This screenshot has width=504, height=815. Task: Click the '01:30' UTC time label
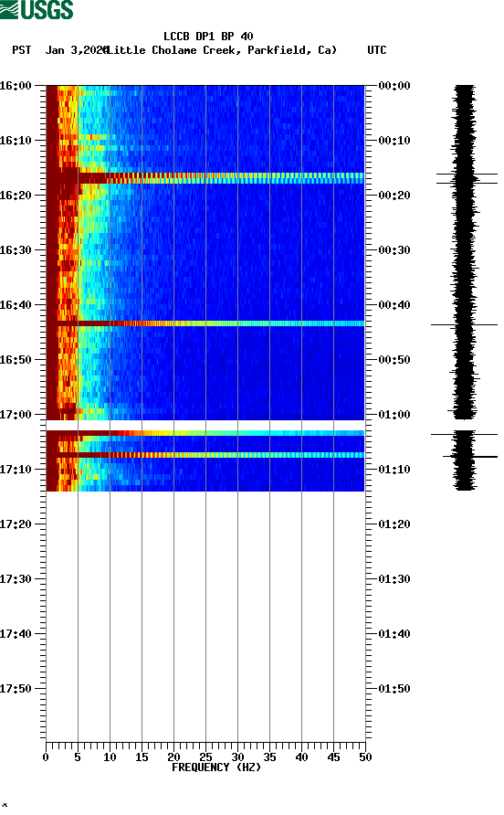coord(394,579)
